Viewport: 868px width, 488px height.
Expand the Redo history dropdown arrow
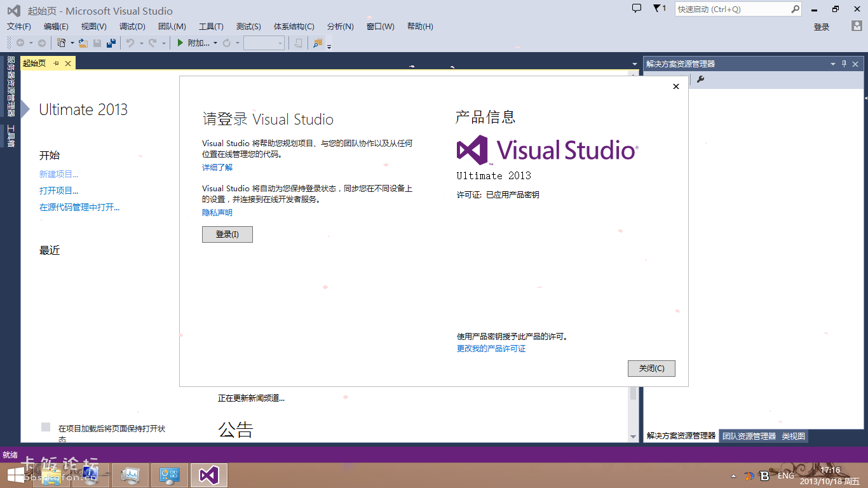tap(163, 43)
